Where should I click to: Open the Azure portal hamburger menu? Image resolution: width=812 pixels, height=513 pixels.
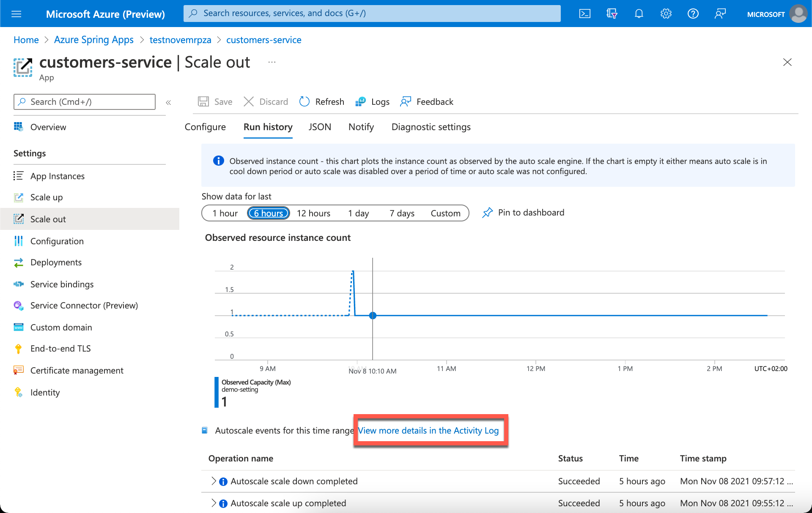pos(16,14)
